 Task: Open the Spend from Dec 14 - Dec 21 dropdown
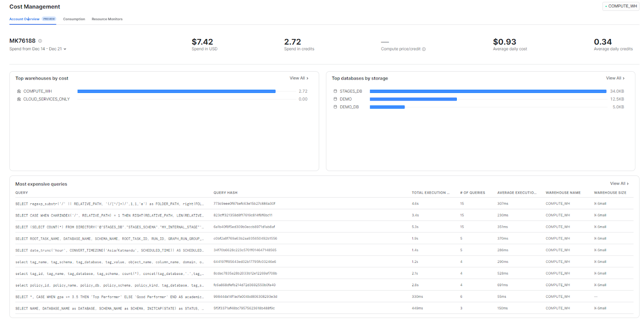point(38,49)
